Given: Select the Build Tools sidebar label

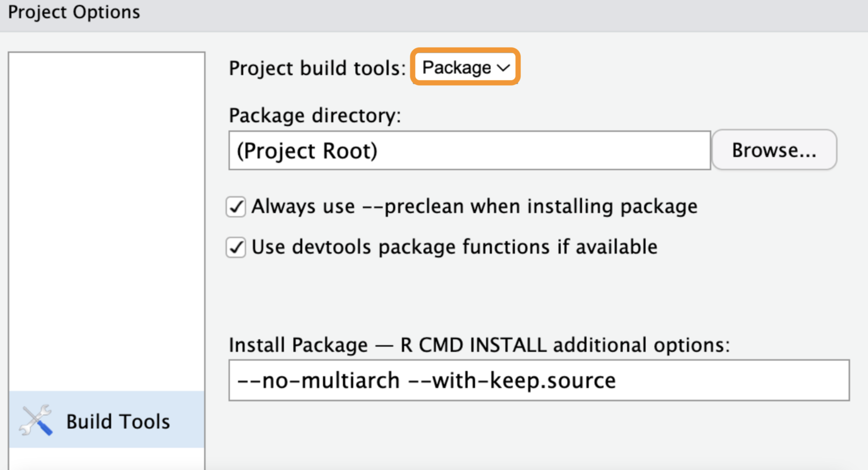Looking at the screenshot, I should [x=118, y=422].
